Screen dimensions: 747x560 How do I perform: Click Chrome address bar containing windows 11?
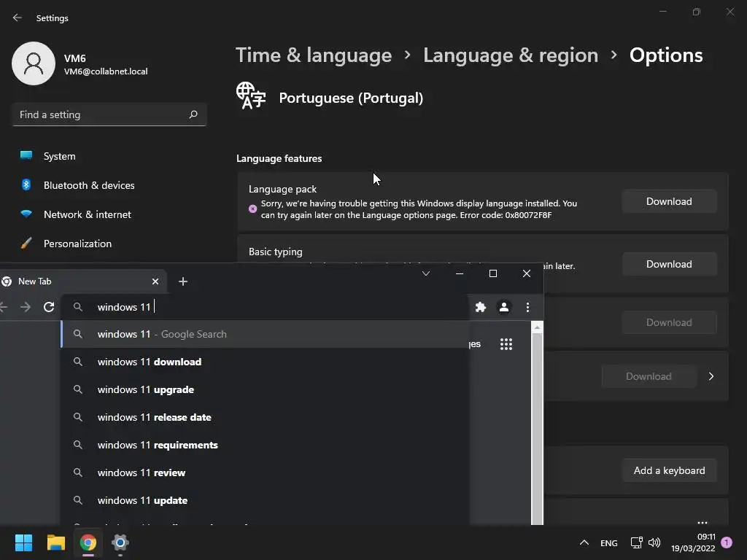pos(265,307)
